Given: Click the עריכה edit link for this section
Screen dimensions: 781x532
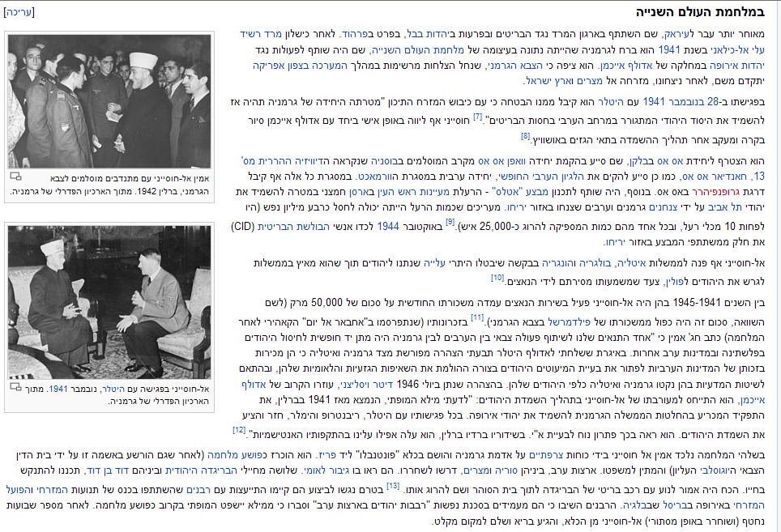Looking at the screenshot, I should pos(19,12).
